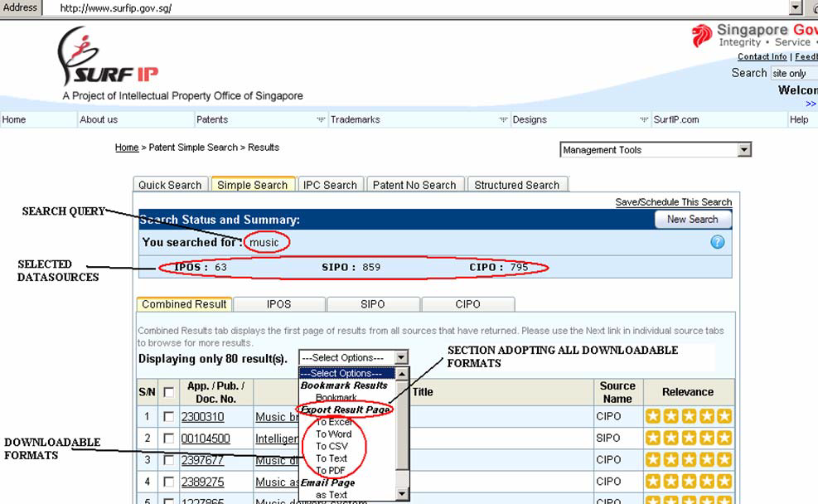
Task: Open the Structured Search tab
Action: click(517, 185)
